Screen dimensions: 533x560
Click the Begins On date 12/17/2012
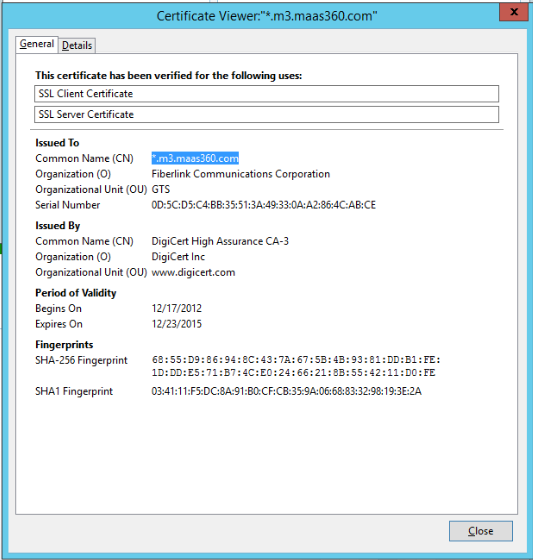176,308
